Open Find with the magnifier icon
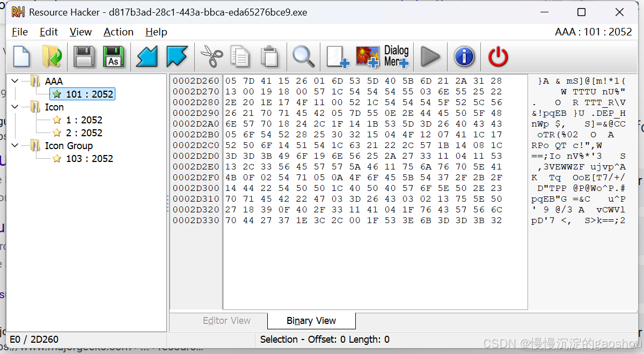Viewport: 644px width, 354px height. (303, 56)
